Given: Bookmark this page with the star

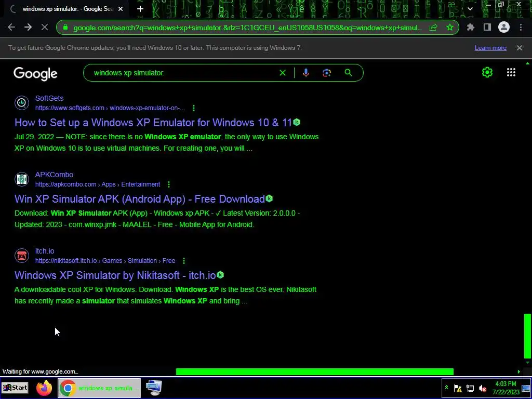Looking at the screenshot, I should click(450, 28).
